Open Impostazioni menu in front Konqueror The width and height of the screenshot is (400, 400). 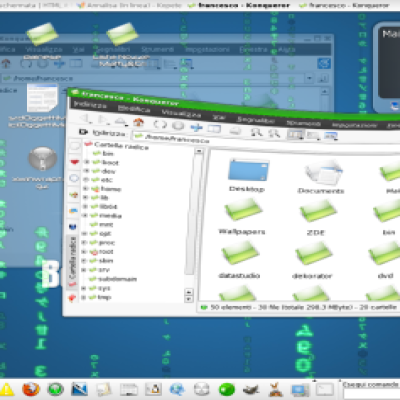354,125
